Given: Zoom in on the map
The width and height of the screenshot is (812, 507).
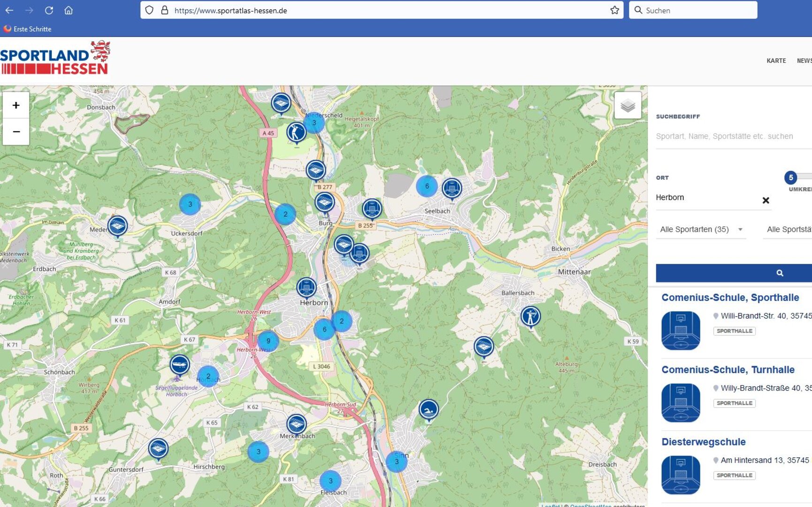Looking at the screenshot, I should (16, 105).
